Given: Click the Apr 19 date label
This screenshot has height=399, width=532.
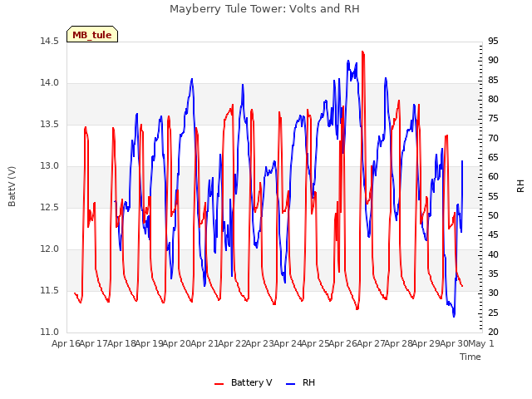Looking at the screenshot, I should click(x=149, y=344).
